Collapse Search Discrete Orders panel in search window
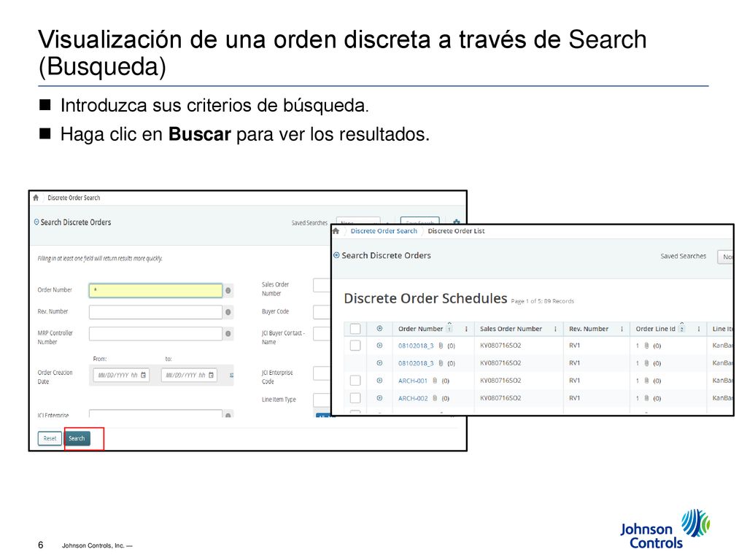Viewport: 747px width, 560px height. pyautogui.click(x=36, y=222)
